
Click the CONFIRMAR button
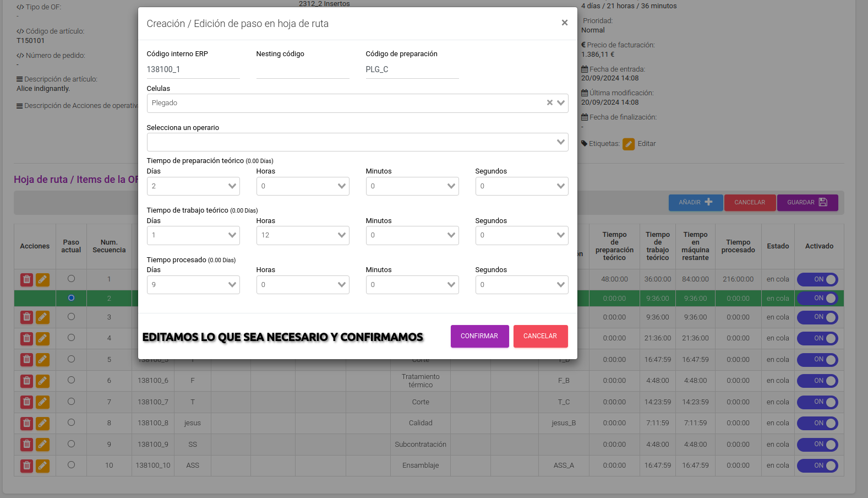[x=479, y=336]
